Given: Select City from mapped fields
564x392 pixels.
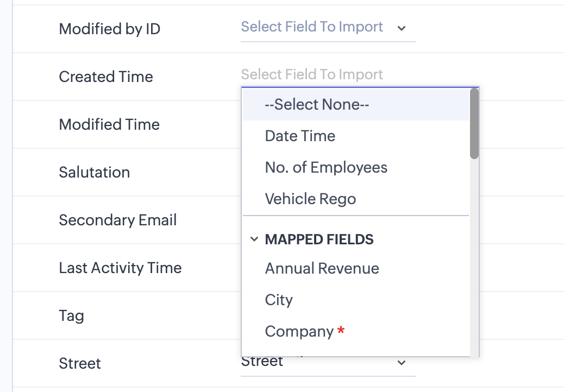Looking at the screenshot, I should tap(279, 300).
